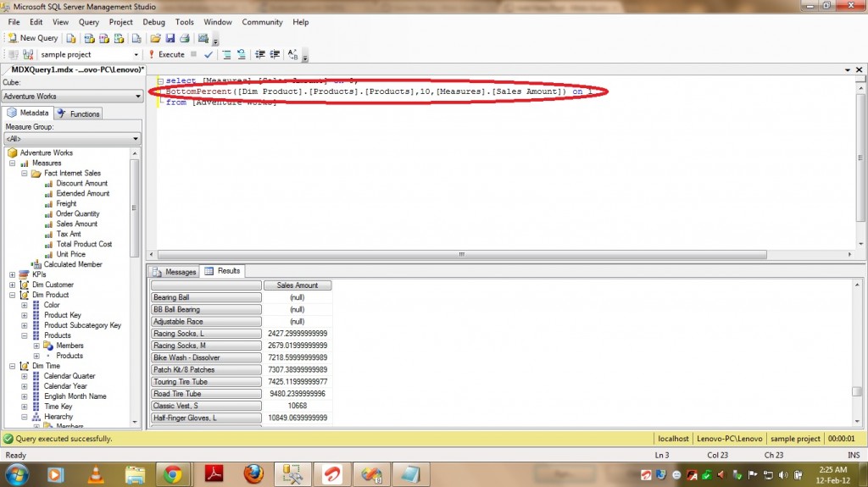Switch to the Messages tab

coord(175,272)
